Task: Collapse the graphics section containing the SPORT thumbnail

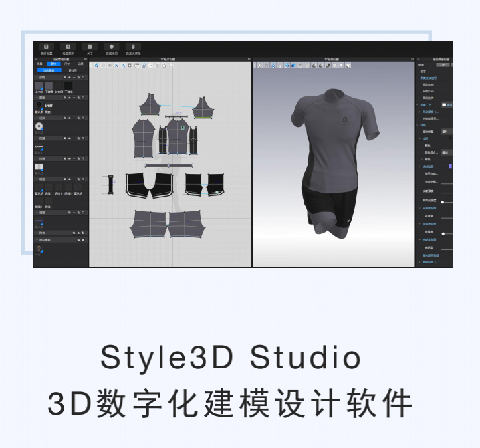Action: coord(37,98)
